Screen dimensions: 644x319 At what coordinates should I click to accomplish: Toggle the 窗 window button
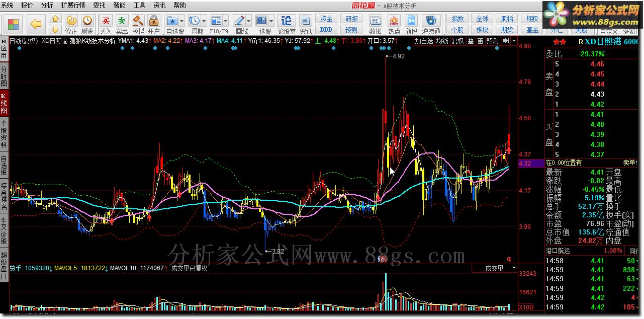[480, 41]
